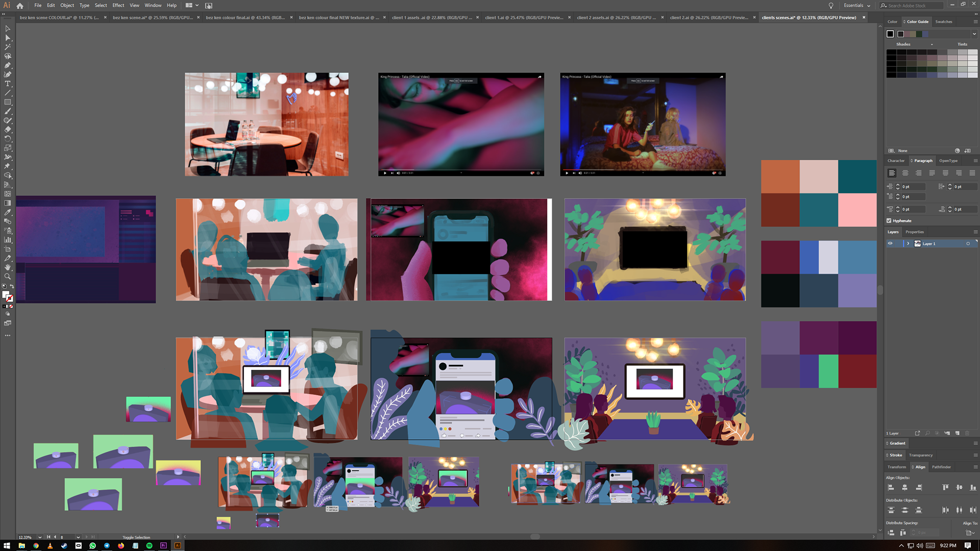The height and width of the screenshot is (551, 980).
Task: Select the Pen tool
Action: 8,65
